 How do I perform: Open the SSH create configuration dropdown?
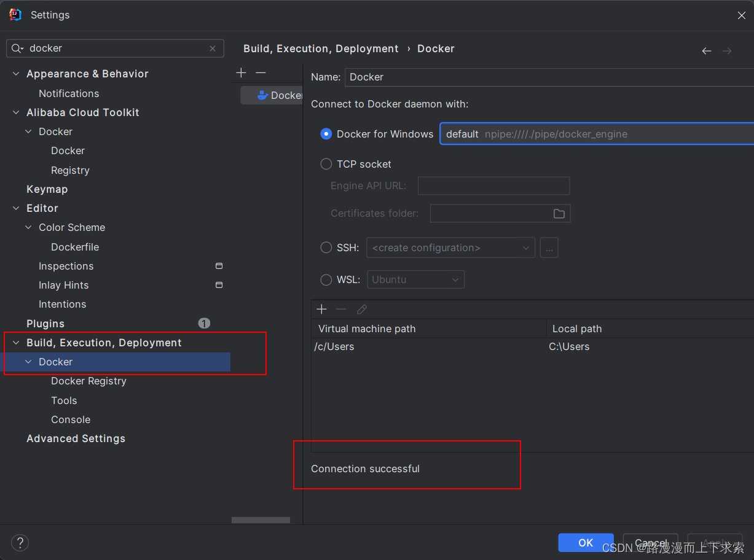pyautogui.click(x=450, y=248)
